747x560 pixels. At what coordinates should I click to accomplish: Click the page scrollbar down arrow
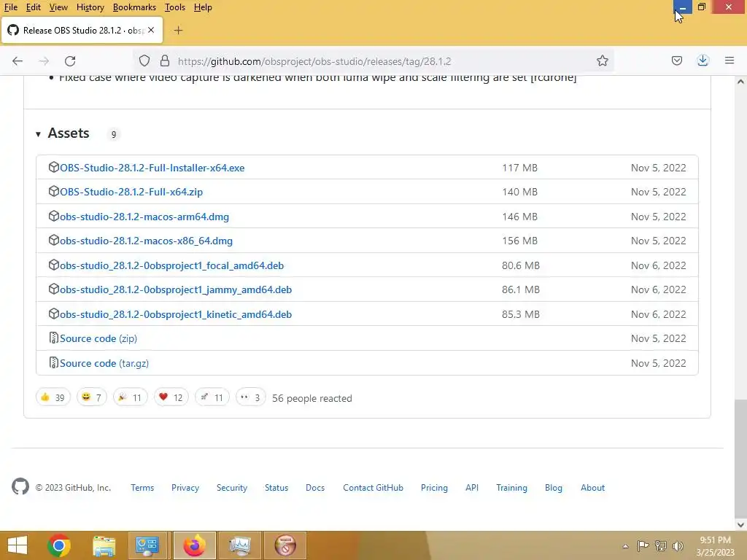pyautogui.click(x=740, y=524)
